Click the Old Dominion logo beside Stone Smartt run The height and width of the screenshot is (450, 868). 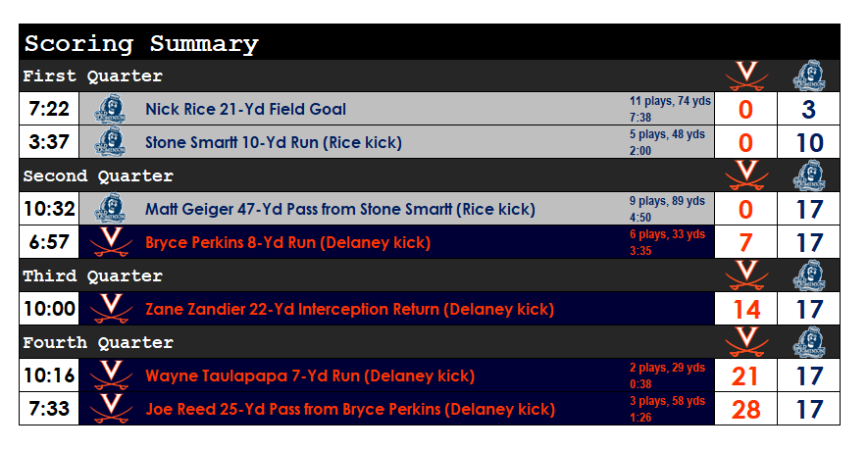[111, 142]
